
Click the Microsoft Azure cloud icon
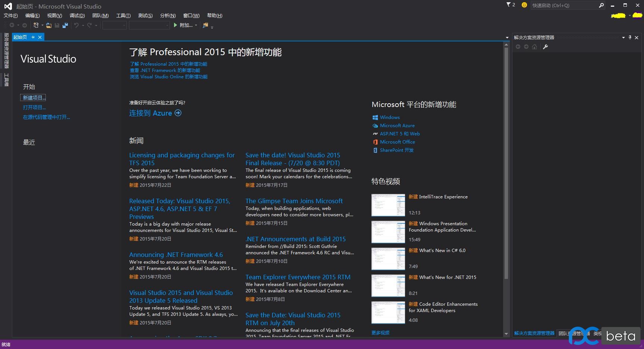pyautogui.click(x=375, y=126)
